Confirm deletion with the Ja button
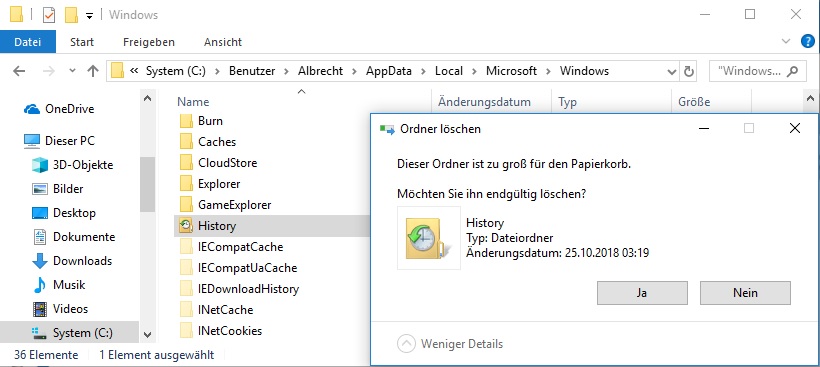 [x=642, y=293]
